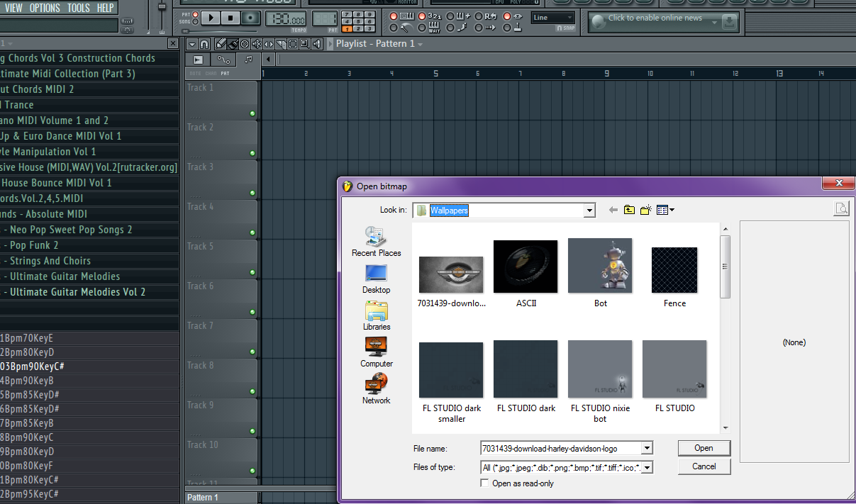This screenshot has width=856, height=504.
Task: Enable the Open as read-only checkbox
Action: [485, 483]
